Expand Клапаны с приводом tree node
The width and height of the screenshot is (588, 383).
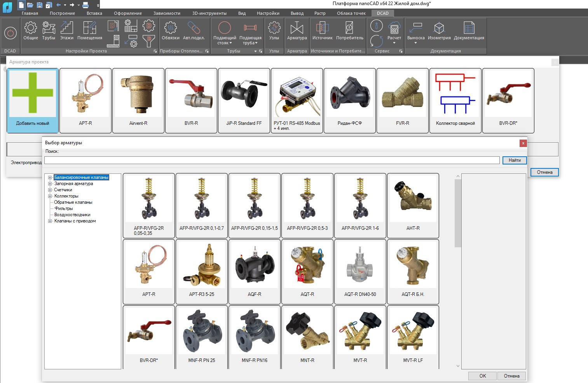pos(50,221)
